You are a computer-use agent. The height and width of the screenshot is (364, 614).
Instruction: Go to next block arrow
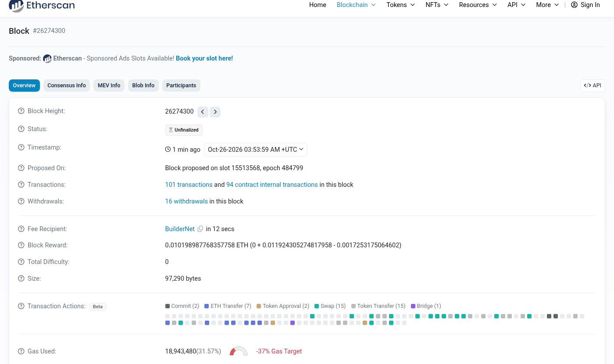pos(215,112)
